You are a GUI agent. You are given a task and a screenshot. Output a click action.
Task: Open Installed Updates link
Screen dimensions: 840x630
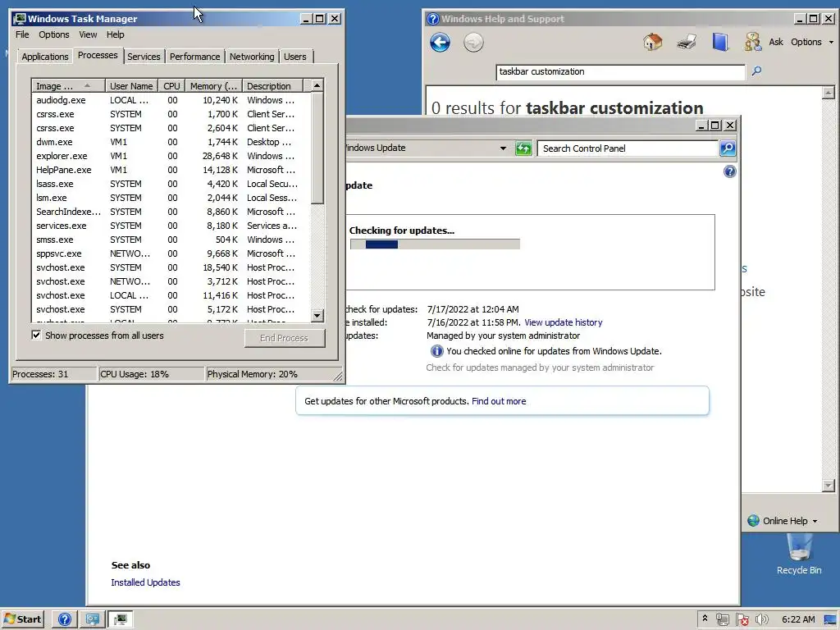pyautogui.click(x=145, y=582)
